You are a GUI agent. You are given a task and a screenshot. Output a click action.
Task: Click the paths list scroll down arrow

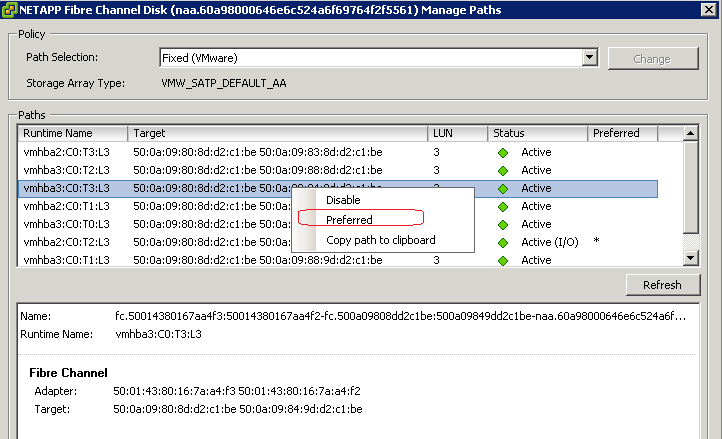(690, 258)
